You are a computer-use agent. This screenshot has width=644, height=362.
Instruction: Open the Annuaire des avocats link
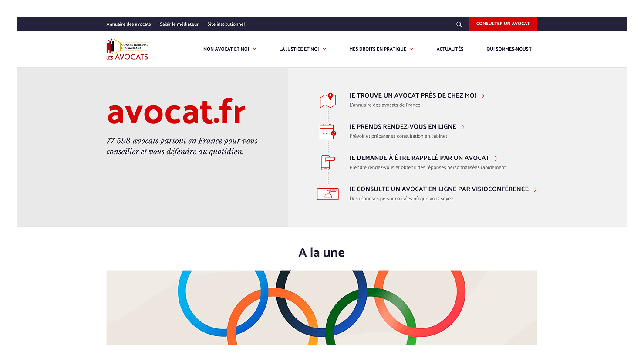(128, 24)
